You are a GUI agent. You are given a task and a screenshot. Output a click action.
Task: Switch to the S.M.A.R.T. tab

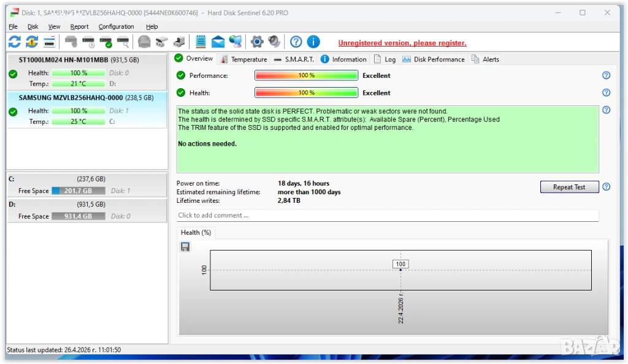[294, 59]
